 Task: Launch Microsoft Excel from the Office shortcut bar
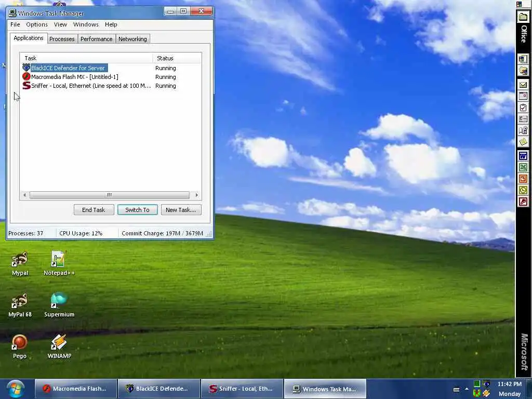pos(523,167)
